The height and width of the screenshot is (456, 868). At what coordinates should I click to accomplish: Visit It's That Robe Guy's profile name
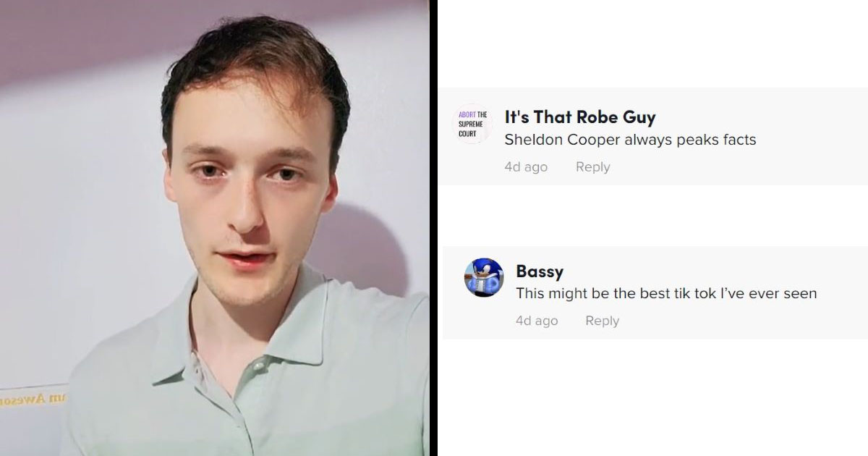[580, 117]
